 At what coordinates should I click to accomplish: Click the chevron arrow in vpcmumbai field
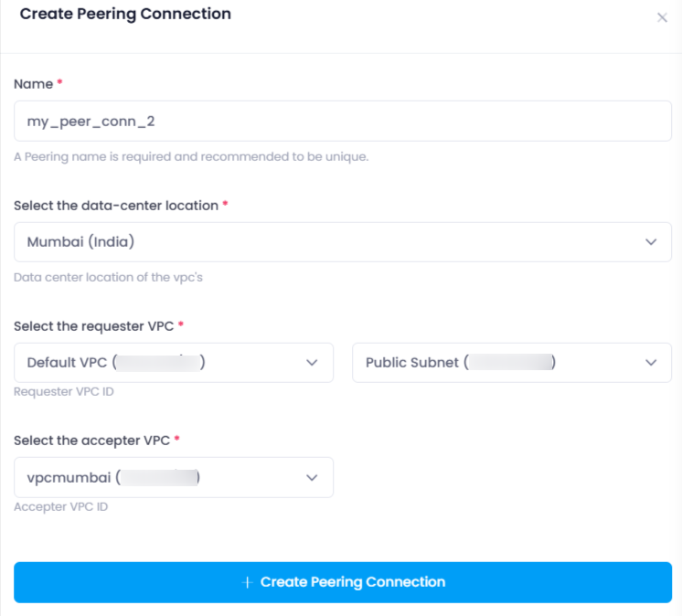[312, 478]
